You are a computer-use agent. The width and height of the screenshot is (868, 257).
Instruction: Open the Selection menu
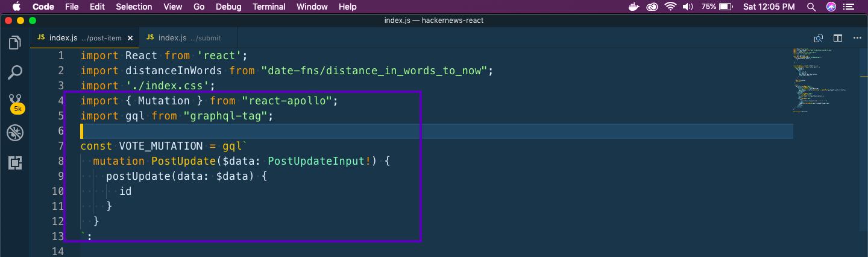point(134,7)
